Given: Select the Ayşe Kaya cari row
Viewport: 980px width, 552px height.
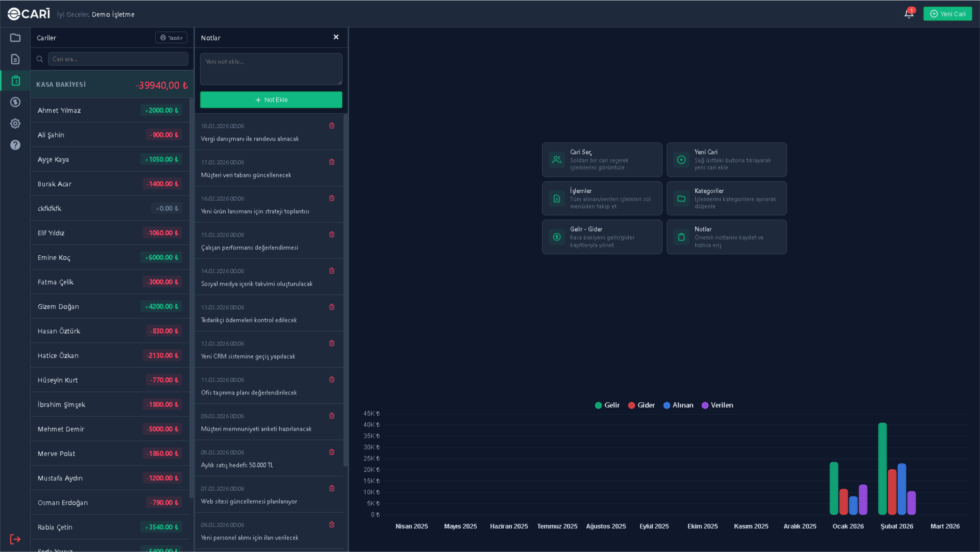Looking at the screenshot, I should pos(110,159).
